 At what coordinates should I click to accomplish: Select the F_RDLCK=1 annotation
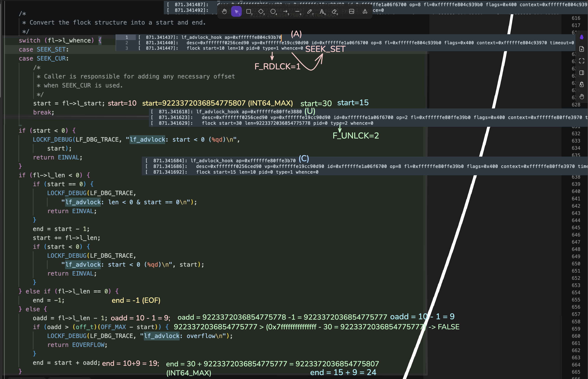[277, 66]
